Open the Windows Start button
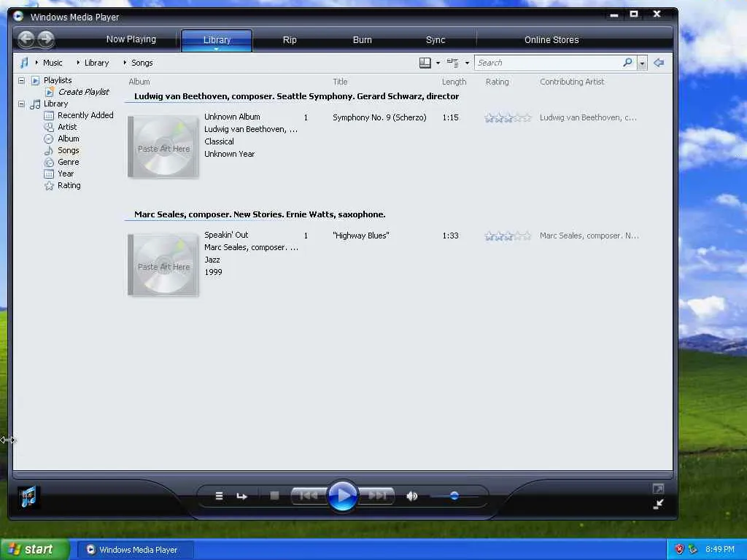 pyautogui.click(x=34, y=550)
